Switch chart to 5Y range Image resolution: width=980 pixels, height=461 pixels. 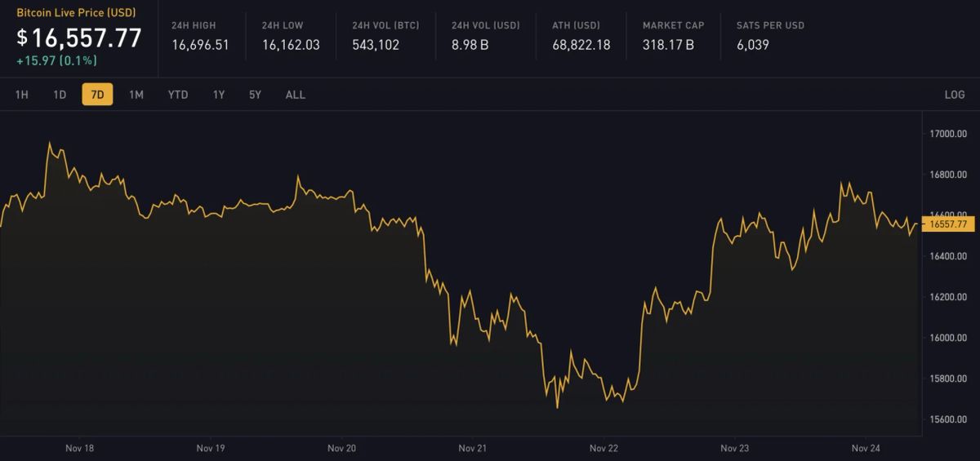[256, 95]
